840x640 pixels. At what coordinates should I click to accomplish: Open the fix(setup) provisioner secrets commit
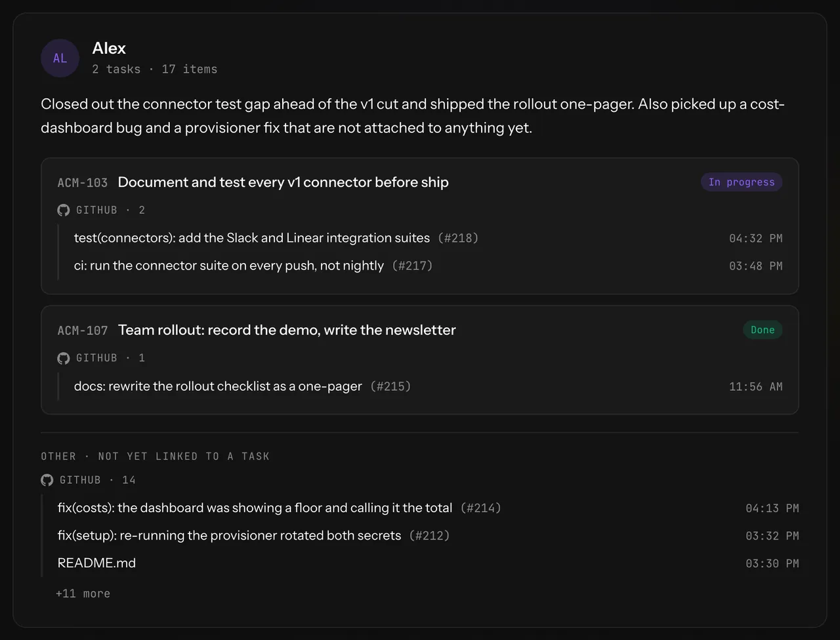pos(229,536)
